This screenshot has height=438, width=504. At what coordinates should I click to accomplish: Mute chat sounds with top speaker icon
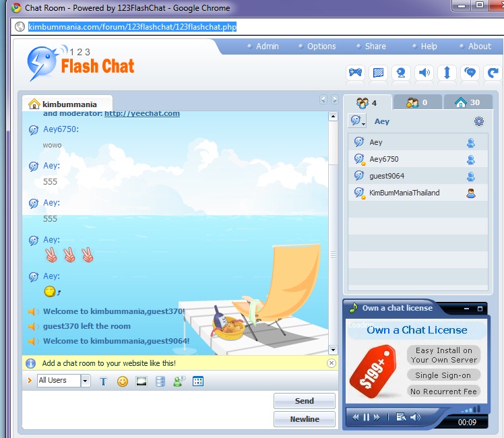click(x=424, y=73)
